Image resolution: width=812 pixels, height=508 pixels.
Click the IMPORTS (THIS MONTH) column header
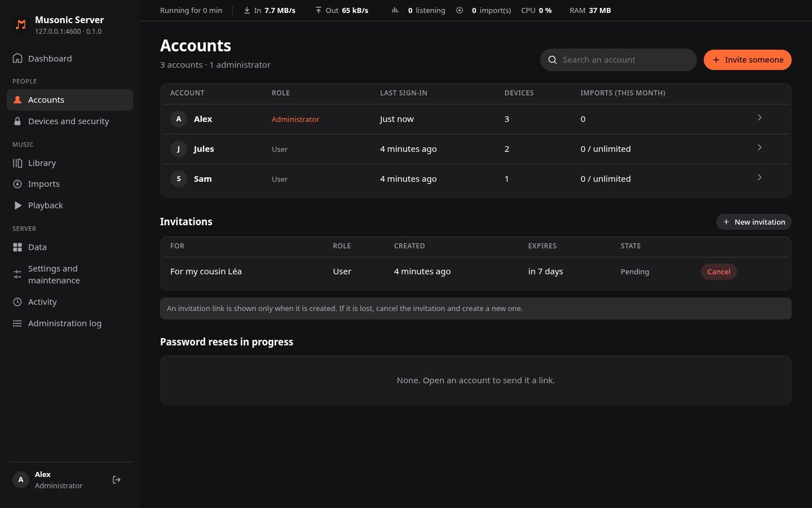pyautogui.click(x=623, y=93)
